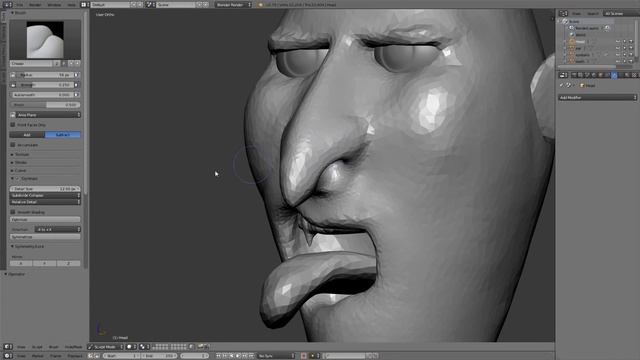Image resolution: width=640 pixels, height=360 pixels.
Task: Edit the Detail Size field
Action: (x=45, y=189)
